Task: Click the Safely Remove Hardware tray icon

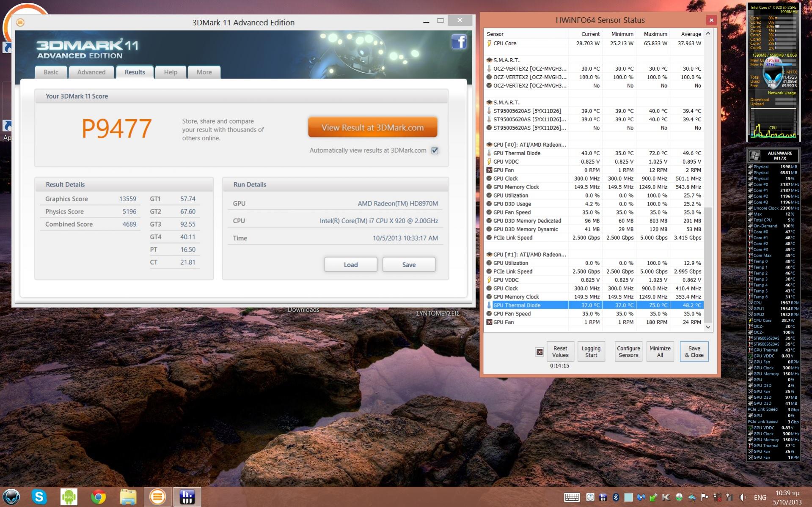Action: point(653,497)
